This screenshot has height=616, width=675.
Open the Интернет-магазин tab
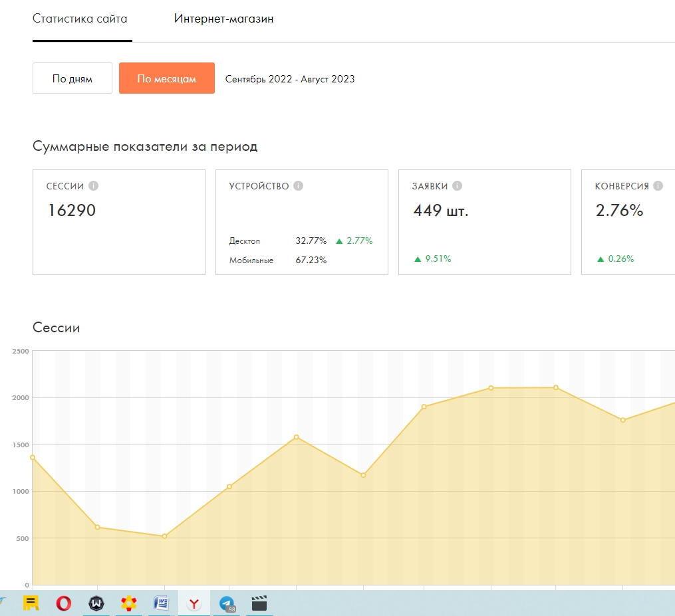(x=223, y=19)
